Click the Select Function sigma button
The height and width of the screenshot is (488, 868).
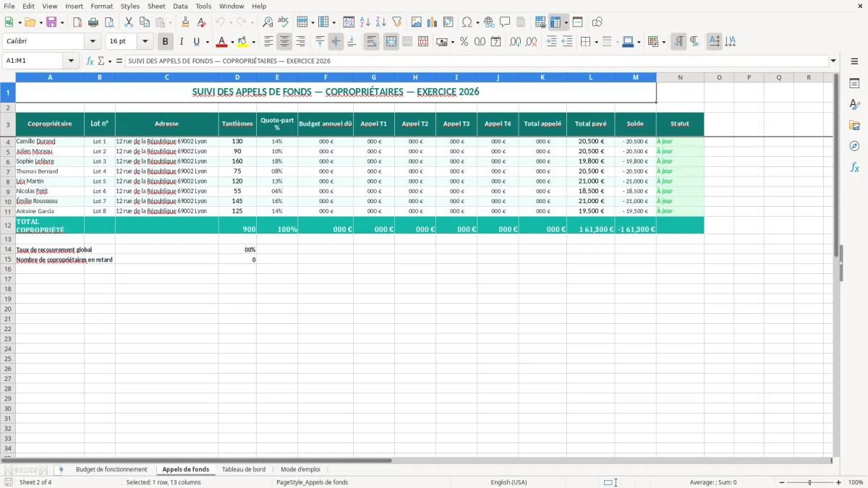[x=101, y=61]
